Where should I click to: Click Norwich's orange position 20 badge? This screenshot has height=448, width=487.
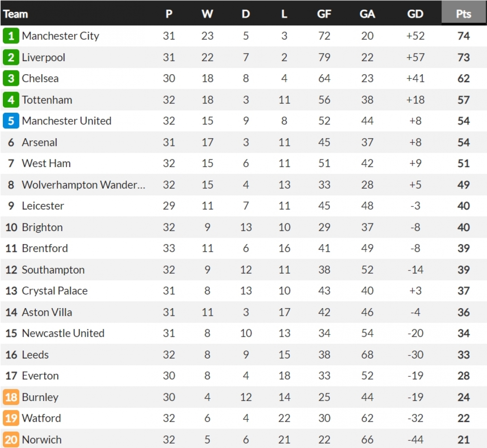[x=11, y=439]
